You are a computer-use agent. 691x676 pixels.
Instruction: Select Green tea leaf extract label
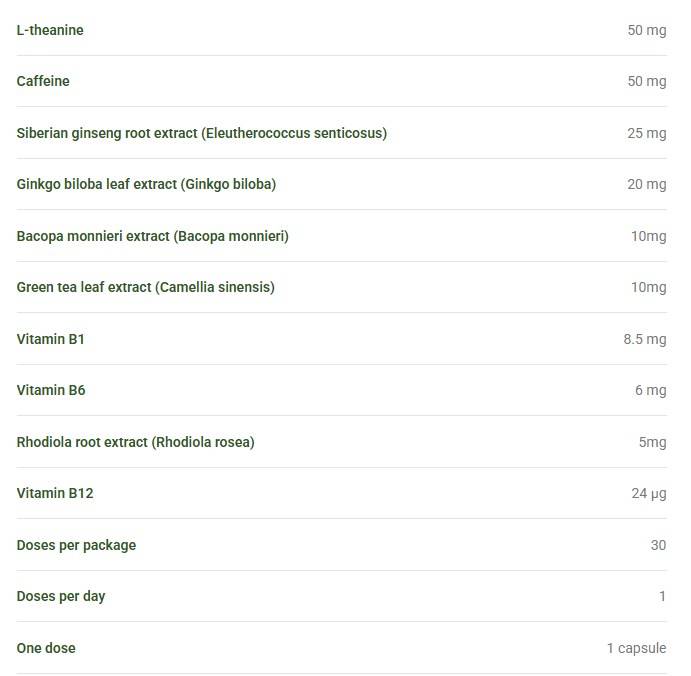(145, 287)
